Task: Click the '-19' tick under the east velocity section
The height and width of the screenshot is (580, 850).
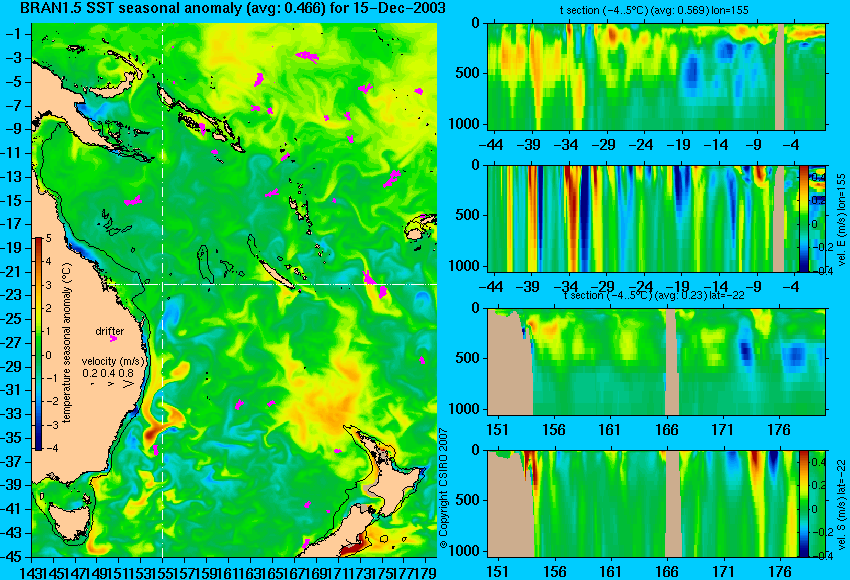Action: tap(679, 287)
